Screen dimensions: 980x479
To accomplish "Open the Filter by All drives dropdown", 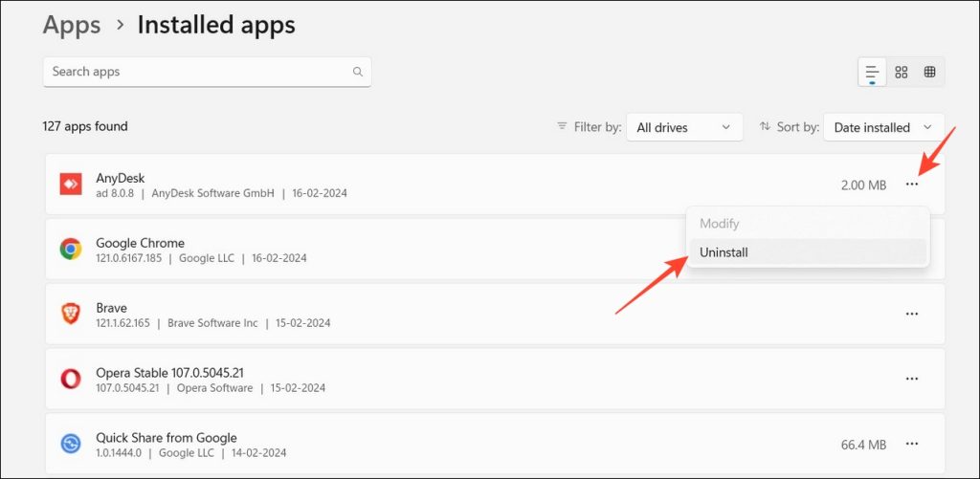I will pyautogui.click(x=684, y=127).
